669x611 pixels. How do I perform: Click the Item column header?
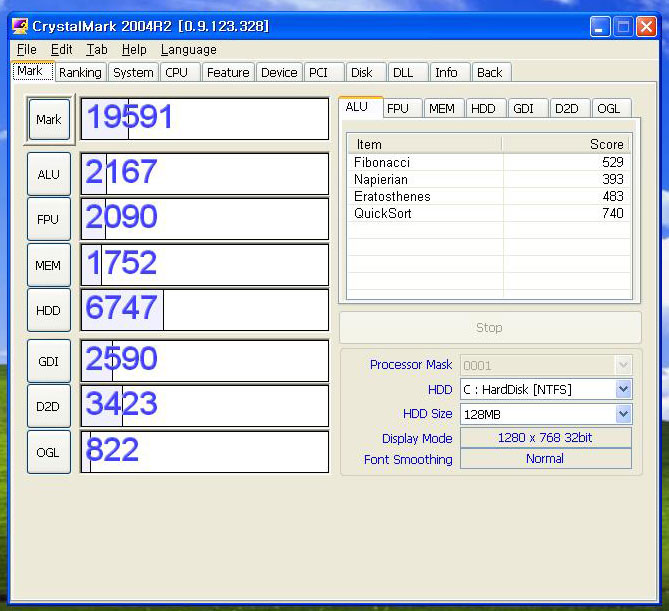pyautogui.click(x=424, y=144)
